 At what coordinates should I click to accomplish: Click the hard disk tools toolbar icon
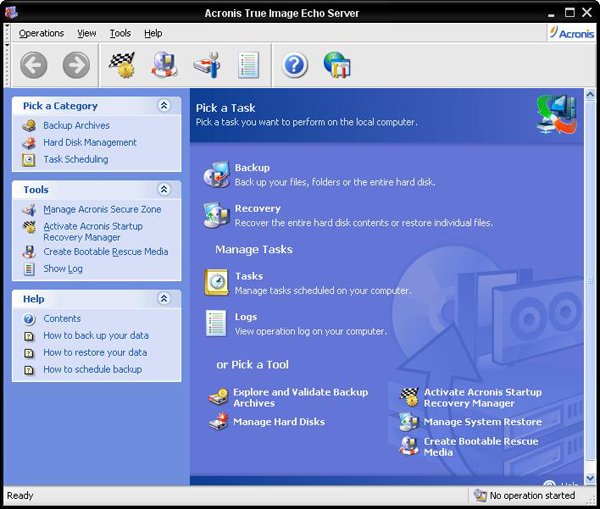(207, 65)
